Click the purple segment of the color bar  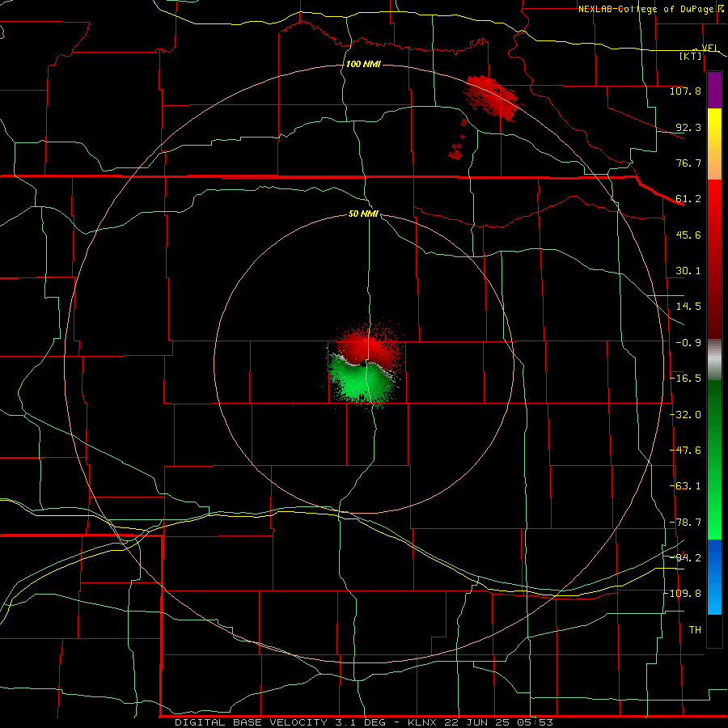coord(714,91)
